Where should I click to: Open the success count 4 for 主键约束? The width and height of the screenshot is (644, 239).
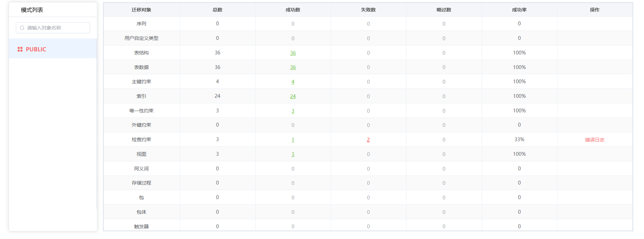pyautogui.click(x=293, y=82)
